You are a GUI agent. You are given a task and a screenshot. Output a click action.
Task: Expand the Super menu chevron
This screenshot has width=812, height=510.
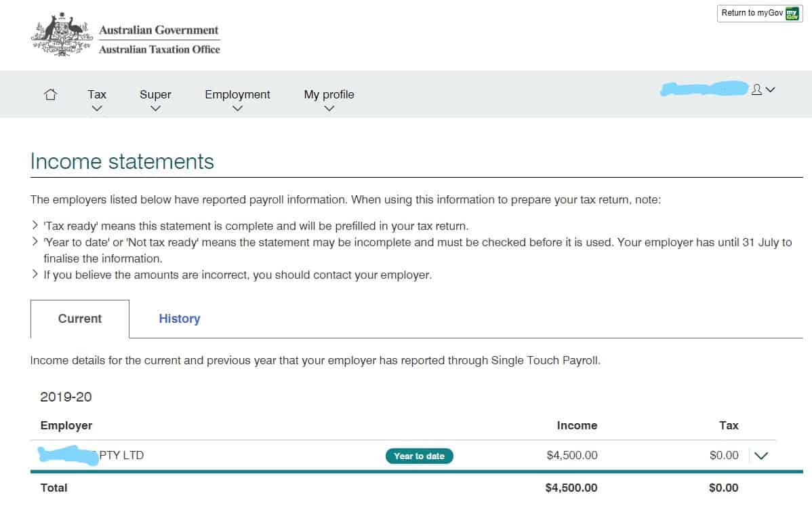coord(155,109)
